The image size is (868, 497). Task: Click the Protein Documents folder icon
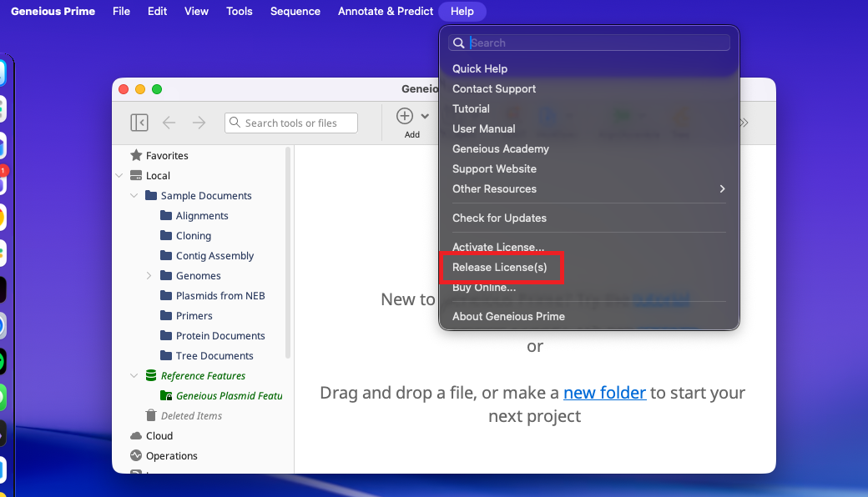166,335
